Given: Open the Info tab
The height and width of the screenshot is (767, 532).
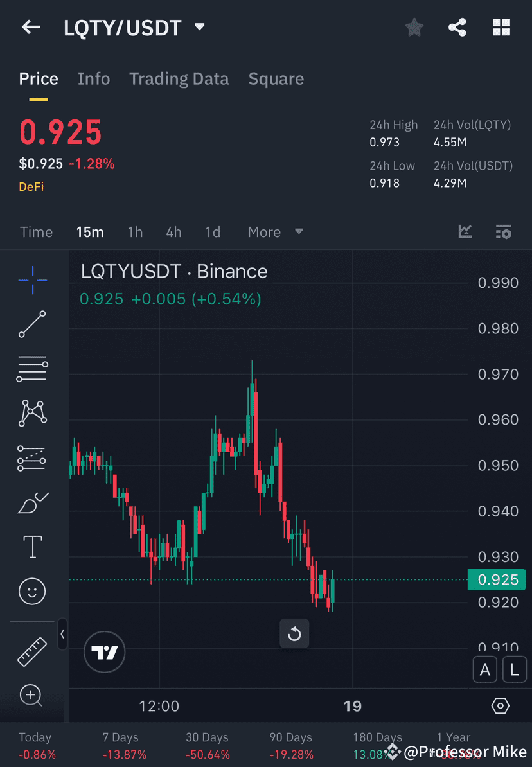Looking at the screenshot, I should tap(94, 78).
